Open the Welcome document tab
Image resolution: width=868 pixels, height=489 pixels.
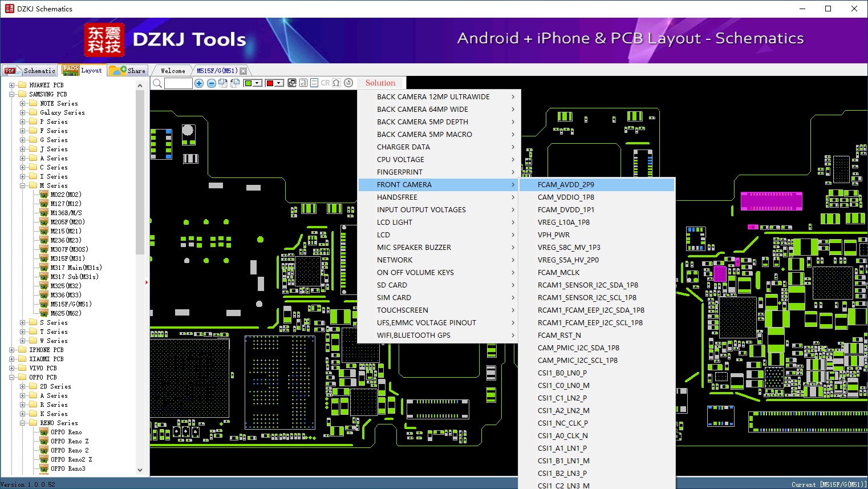click(x=173, y=71)
